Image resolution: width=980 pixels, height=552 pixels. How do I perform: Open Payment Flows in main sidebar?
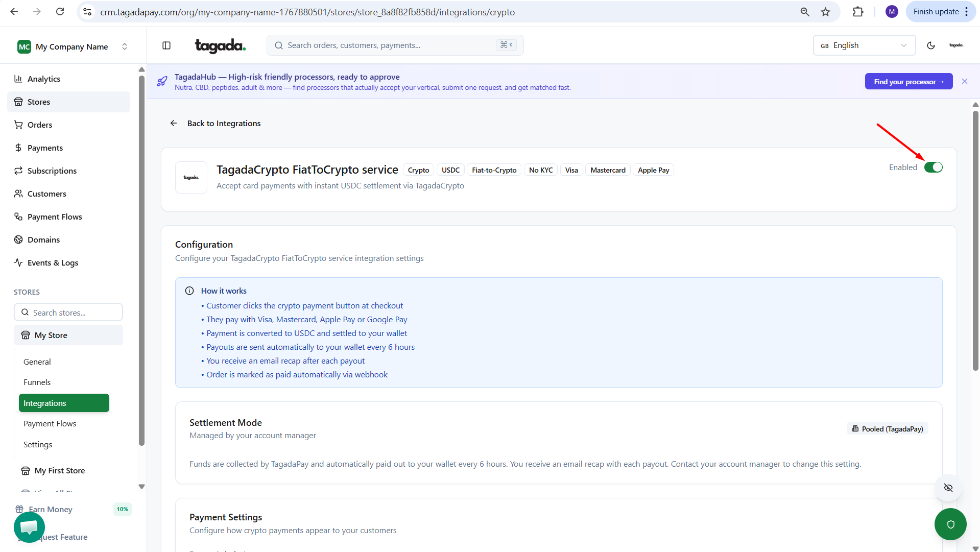(x=55, y=217)
